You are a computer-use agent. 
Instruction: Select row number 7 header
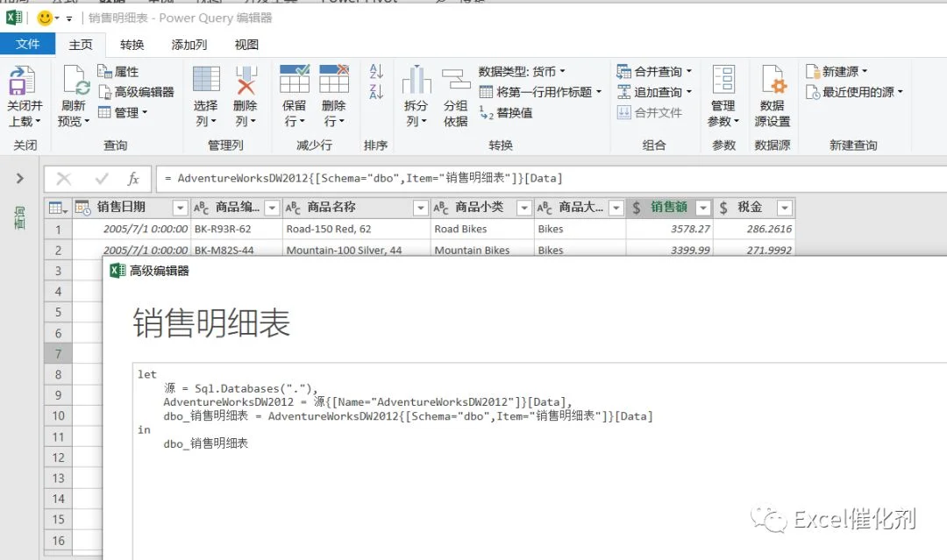coord(58,354)
